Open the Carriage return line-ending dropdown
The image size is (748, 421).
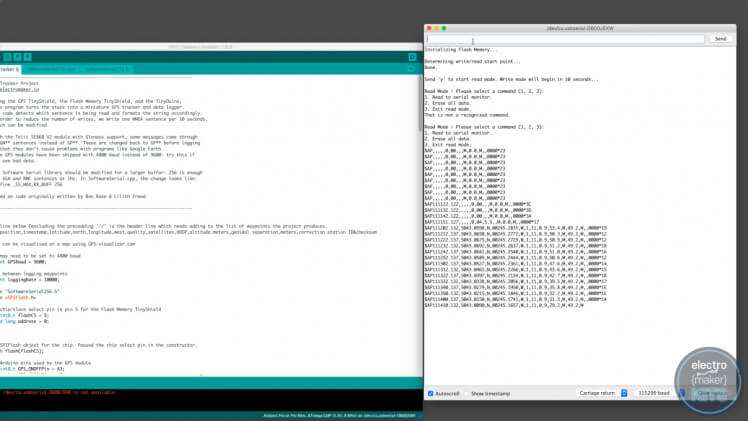597,393
